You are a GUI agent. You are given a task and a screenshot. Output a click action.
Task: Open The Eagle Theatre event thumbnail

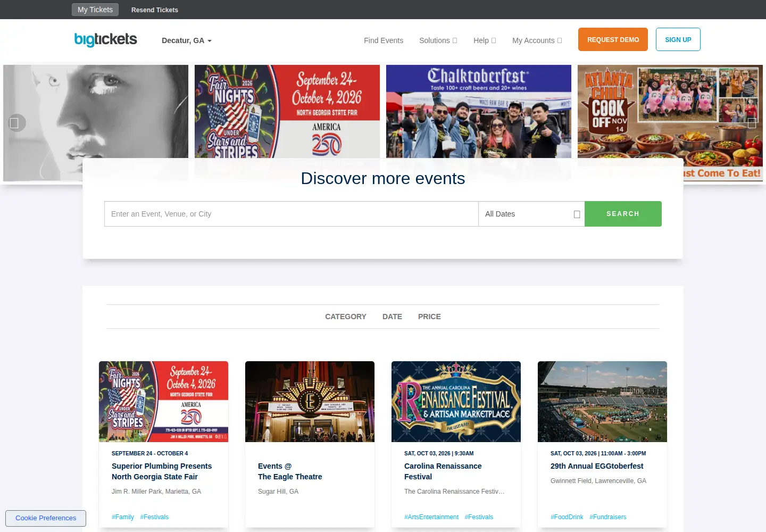point(310,402)
